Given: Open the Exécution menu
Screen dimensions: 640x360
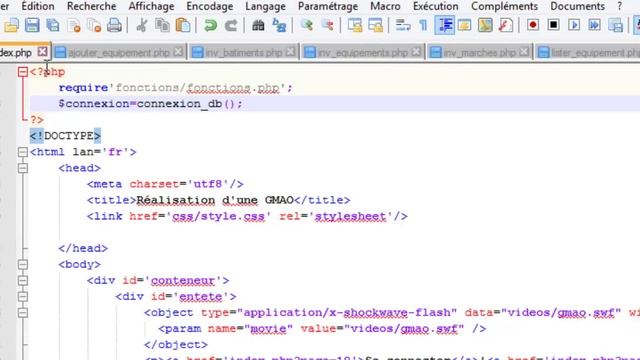Looking at the screenshot, I should point(436,6).
